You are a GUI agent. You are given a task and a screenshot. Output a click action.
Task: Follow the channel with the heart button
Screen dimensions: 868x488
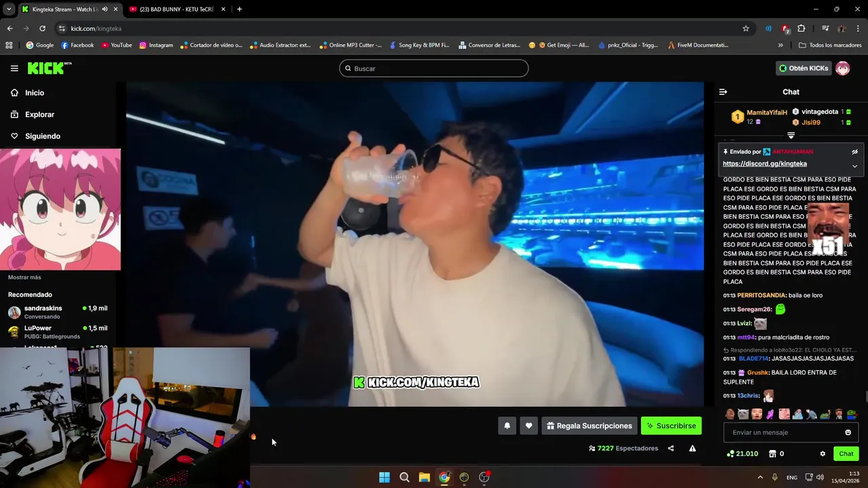(x=529, y=426)
